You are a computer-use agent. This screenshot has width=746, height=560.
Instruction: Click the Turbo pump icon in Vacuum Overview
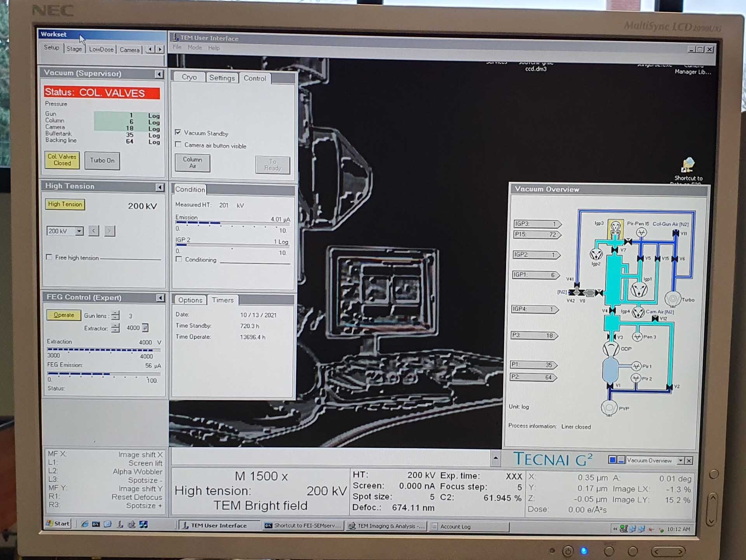coord(673,298)
